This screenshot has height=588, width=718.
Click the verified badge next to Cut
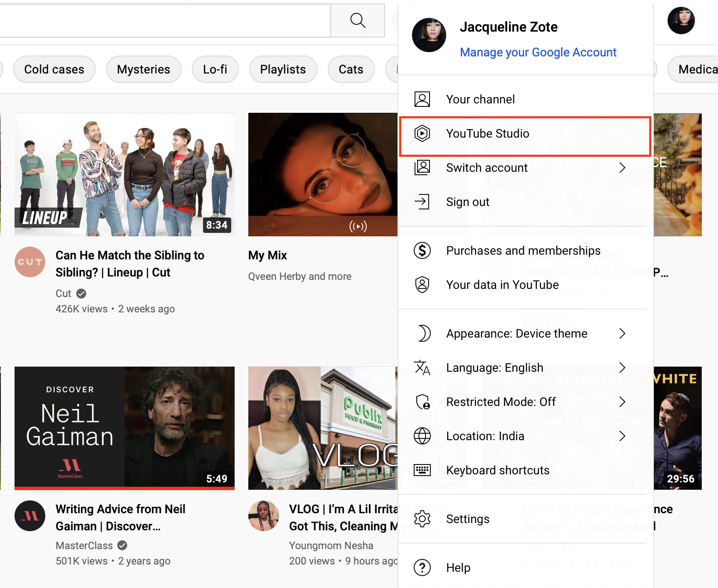81,294
